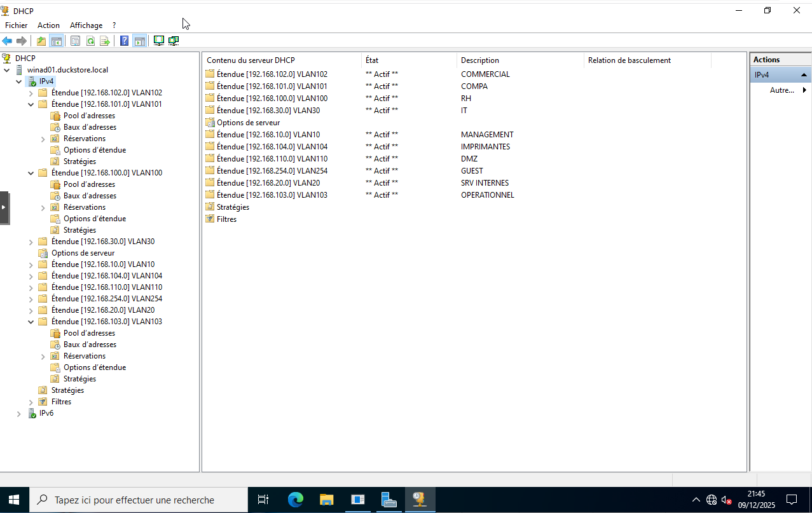Toggle the Action pane display icon

(x=139, y=41)
